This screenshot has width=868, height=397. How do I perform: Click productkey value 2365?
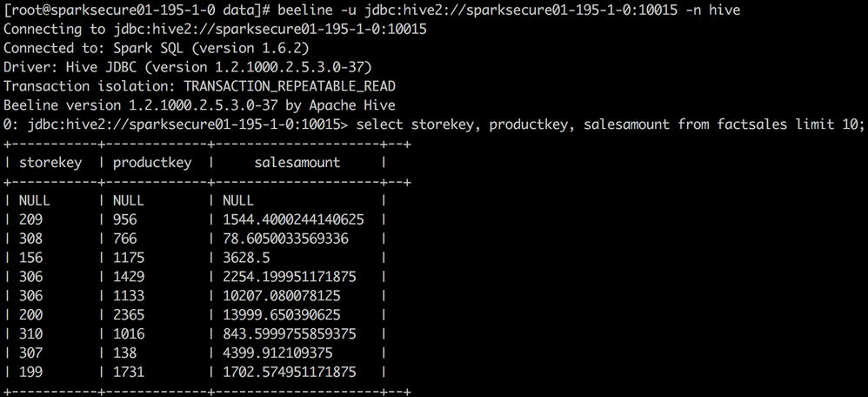tap(130, 314)
